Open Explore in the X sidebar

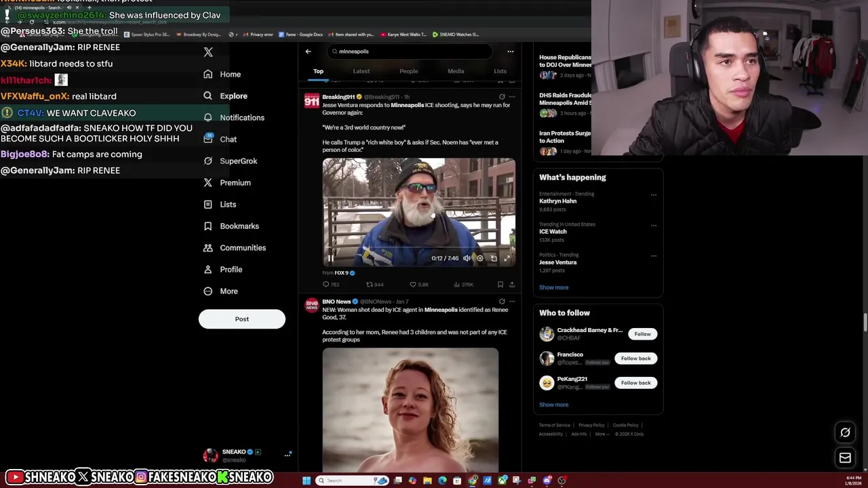pyautogui.click(x=225, y=96)
